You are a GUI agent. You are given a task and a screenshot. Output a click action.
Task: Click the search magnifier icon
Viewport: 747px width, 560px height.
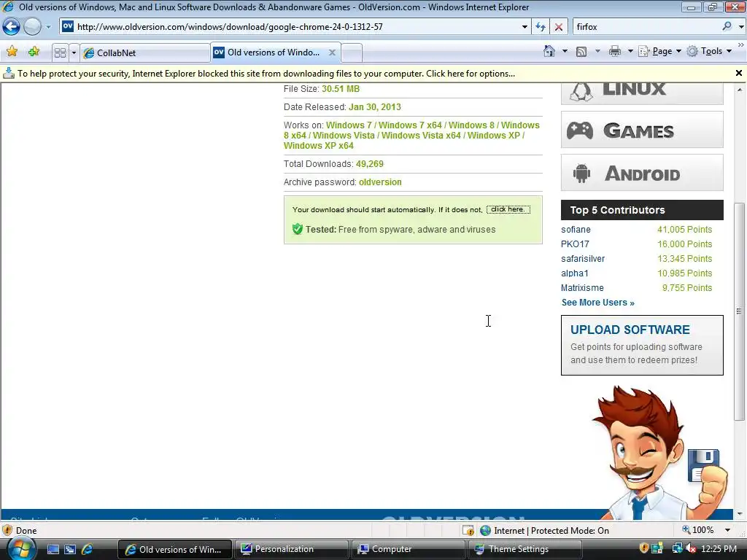727,27
